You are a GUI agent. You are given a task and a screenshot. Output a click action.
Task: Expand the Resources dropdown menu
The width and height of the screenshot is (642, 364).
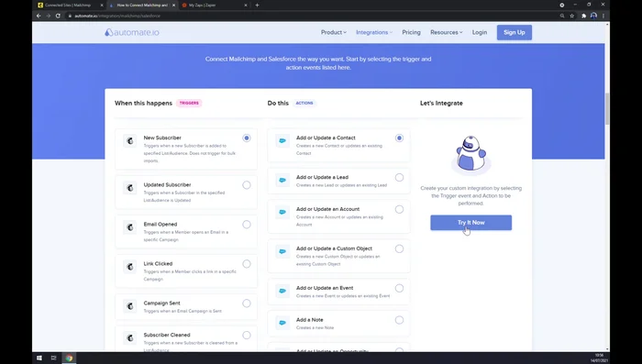click(x=446, y=32)
